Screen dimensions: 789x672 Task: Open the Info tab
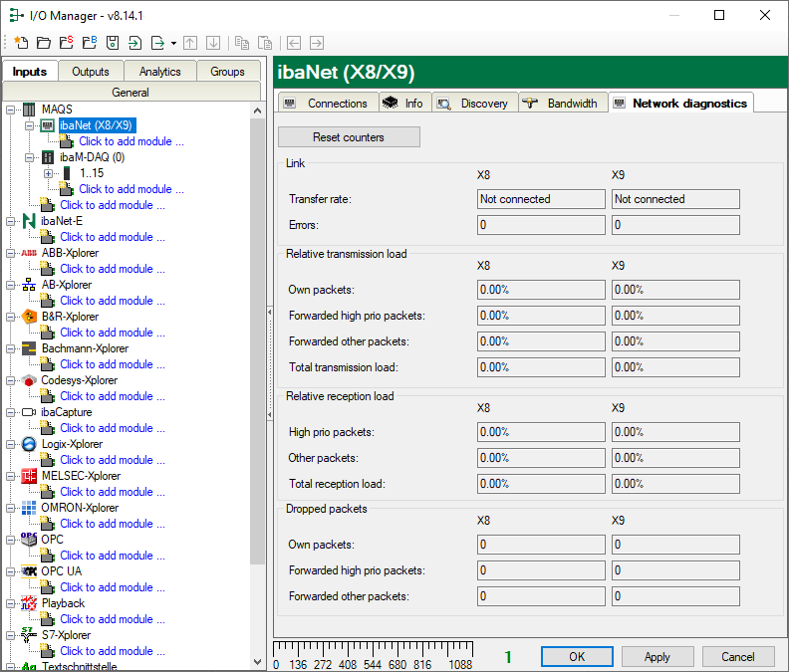pos(405,104)
